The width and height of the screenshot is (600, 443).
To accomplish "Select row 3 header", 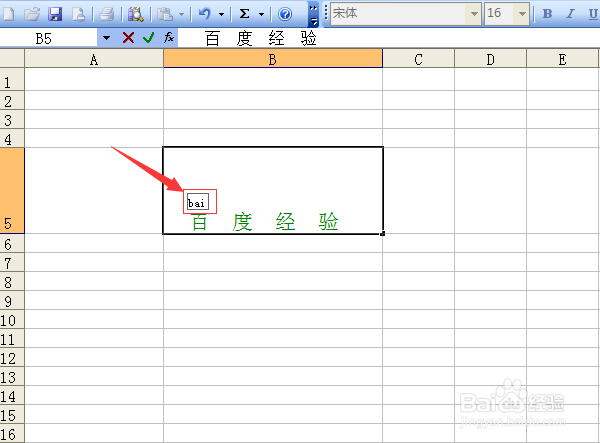I will 12,120.
